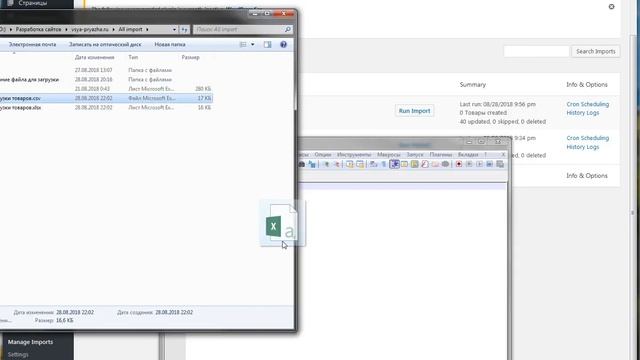
Task: Select the файла для загрузки folder row
Action: 106,80
